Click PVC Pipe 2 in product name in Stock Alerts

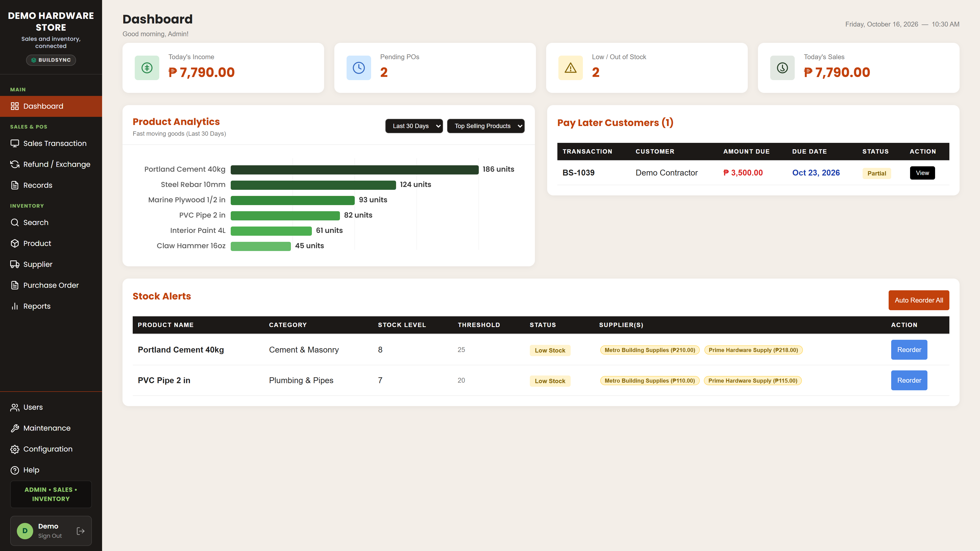(x=164, y=380)
